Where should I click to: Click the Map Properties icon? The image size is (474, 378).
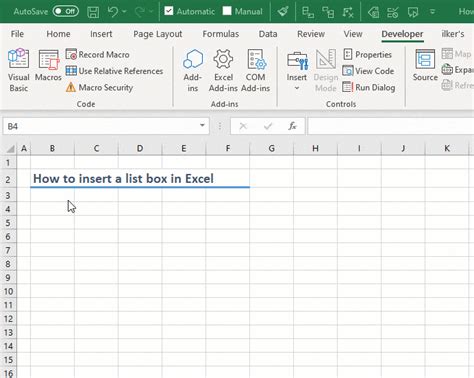[447, 54]
